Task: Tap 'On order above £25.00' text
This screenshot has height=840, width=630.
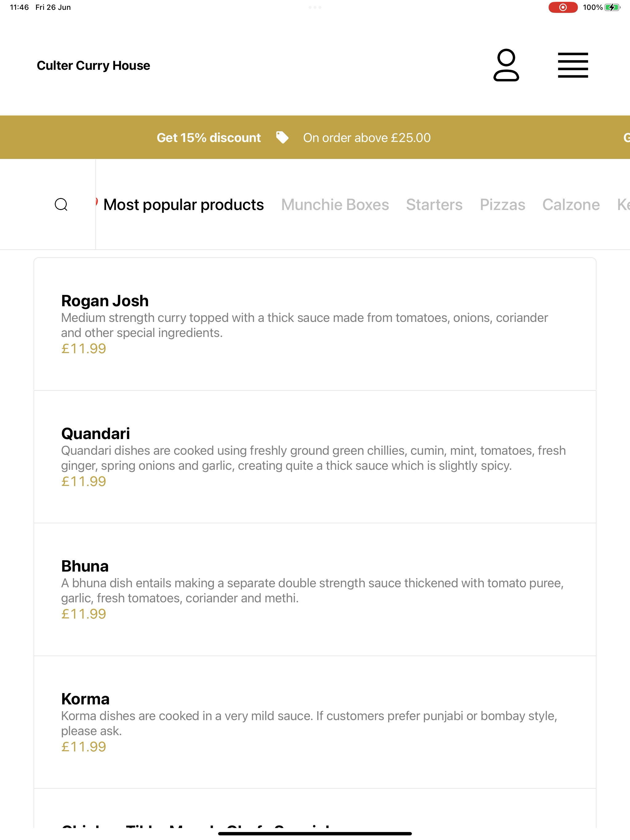Action: click(x=367, y=137)
